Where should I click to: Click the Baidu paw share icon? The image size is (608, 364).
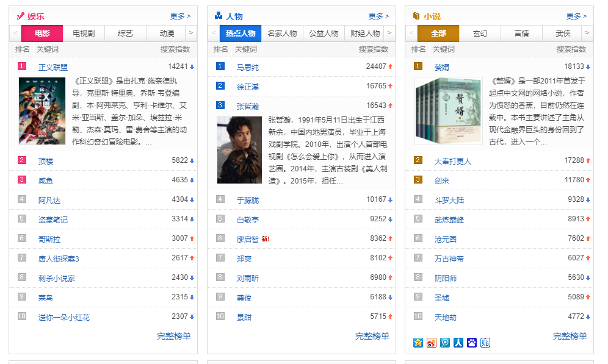click(x=471, y=343)
